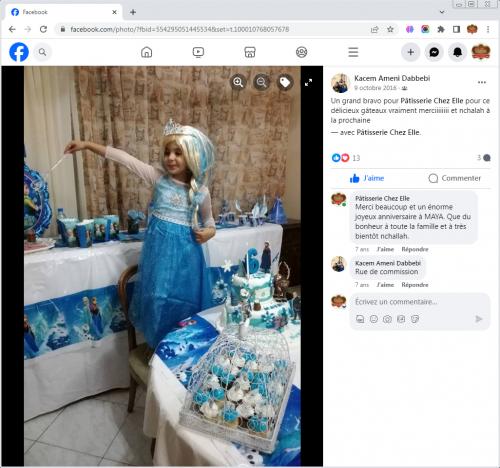Open the browser extensions puzzle icon
Image resolution: width=500 pixels, height=468 pixels.
tap(441, 29)
